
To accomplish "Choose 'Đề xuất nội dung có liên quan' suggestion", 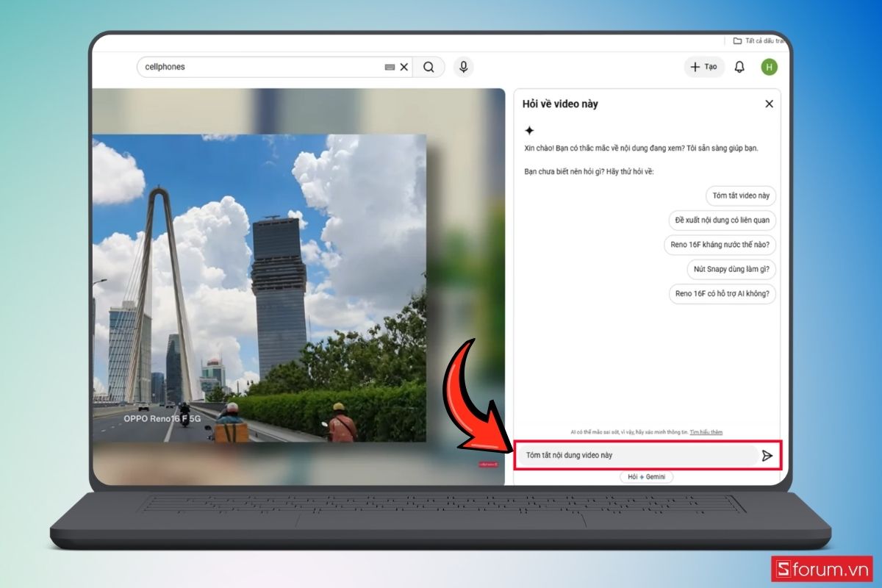I will (723, 220).
